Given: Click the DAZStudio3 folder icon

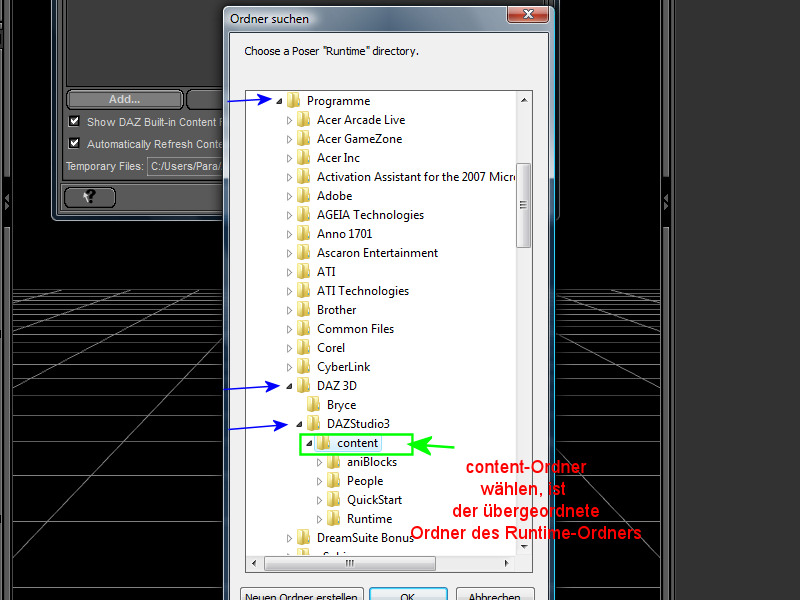Looking at the screenshot, I should pos(314,423).
